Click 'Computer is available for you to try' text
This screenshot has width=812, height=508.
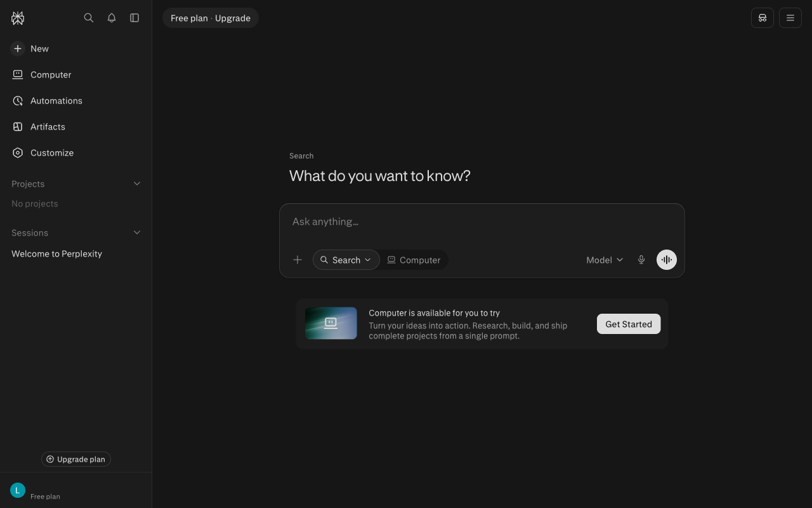click(435, 313)
